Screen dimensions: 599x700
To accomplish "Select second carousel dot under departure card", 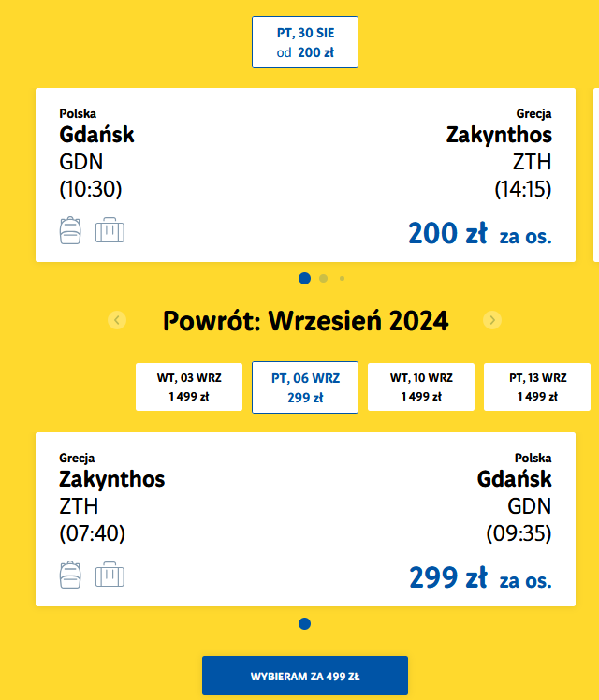I will tap(324, 279).
